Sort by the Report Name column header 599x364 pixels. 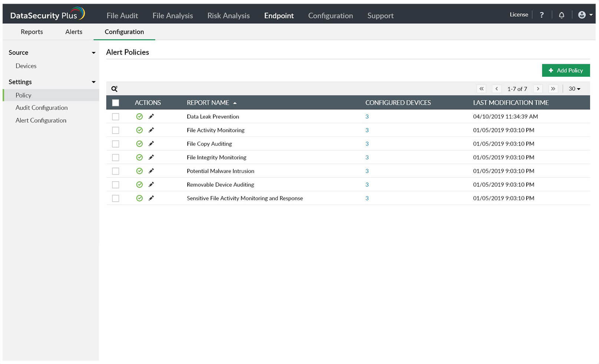point(208,103)
